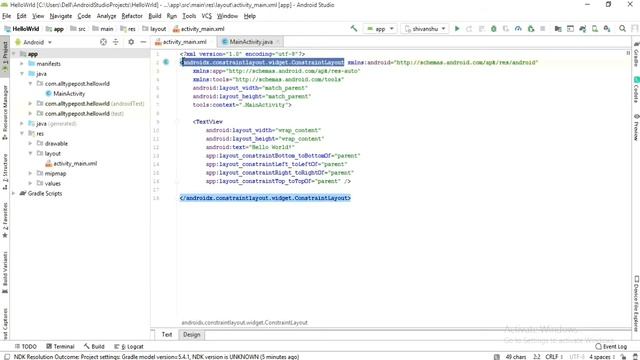This screenshot has width=640, height=360.
Task: Open the Build Variants side tab
Action: [5, 272]
